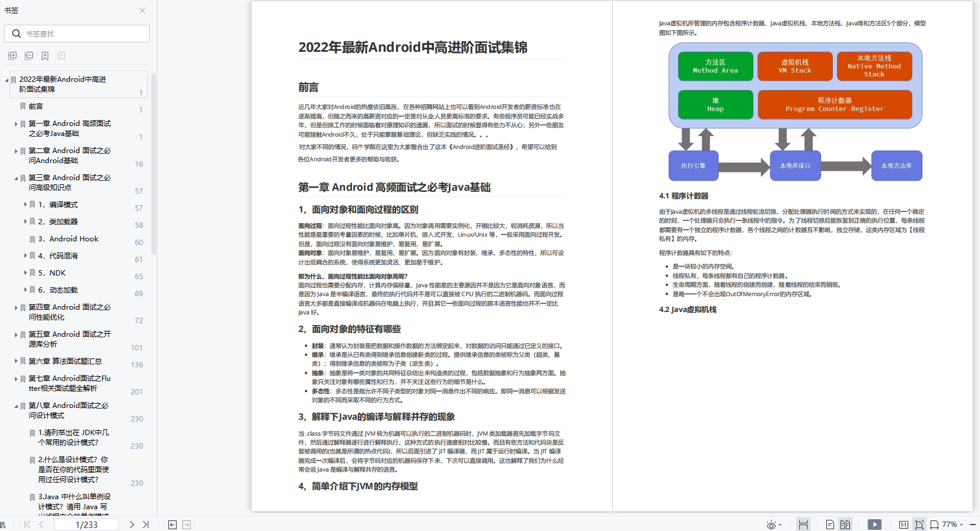Collapse 第八章 Android面试之必问设计模式
This screenshot has height=531, width=980.
tap(16, 406)
